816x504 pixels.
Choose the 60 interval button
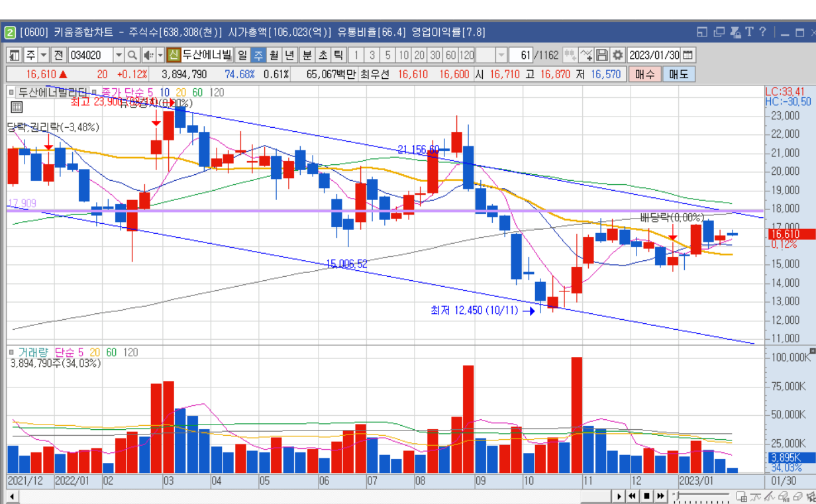click(450, 55)
